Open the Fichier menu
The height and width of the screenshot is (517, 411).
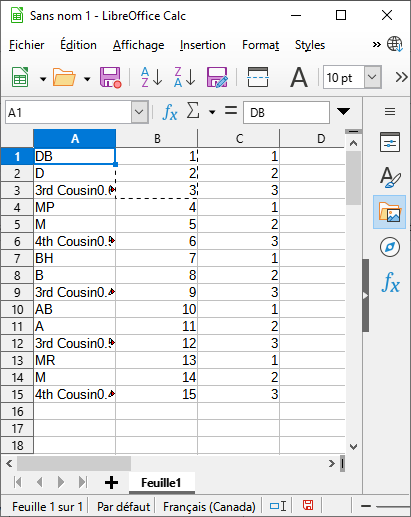(x=27, y=45)
